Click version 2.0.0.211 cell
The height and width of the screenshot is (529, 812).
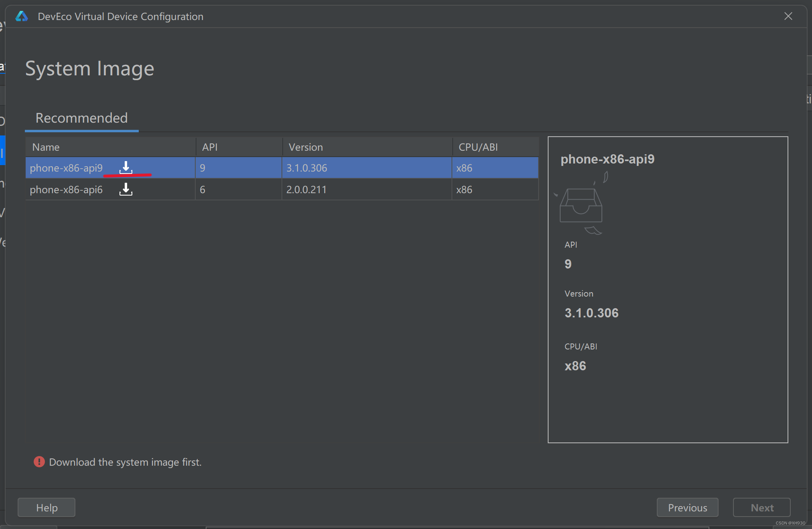[306, 190]
